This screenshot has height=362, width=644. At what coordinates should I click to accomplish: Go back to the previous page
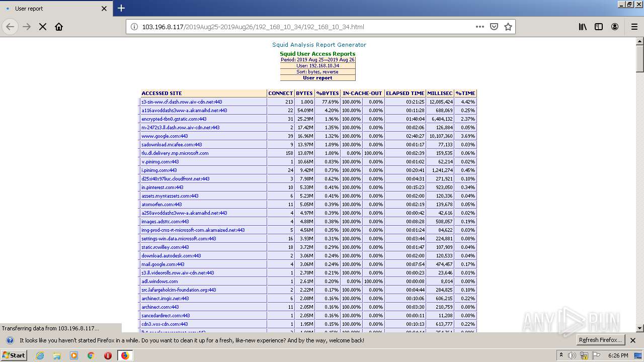(x=10, y=27)
